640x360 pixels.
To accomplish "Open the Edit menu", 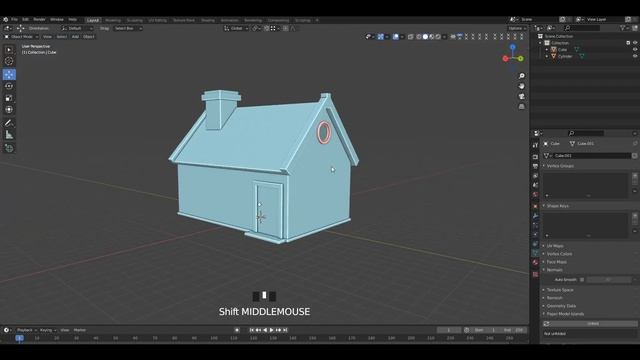I will click(x=25, y=20).
